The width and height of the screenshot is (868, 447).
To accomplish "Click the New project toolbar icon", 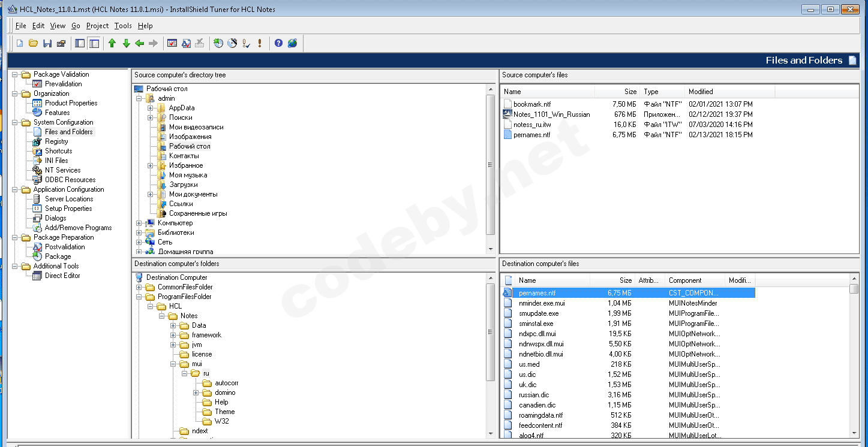I will click(x=19, y=43).
